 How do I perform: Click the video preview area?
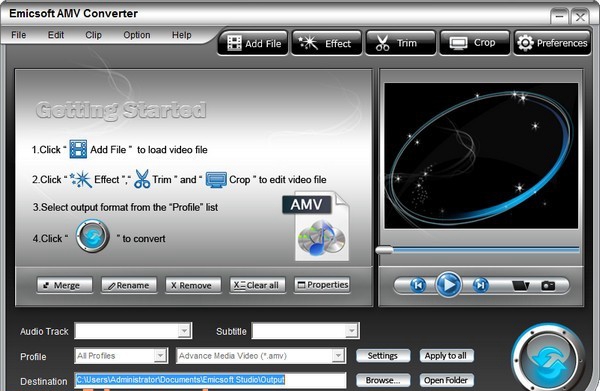tap(481, 156)
